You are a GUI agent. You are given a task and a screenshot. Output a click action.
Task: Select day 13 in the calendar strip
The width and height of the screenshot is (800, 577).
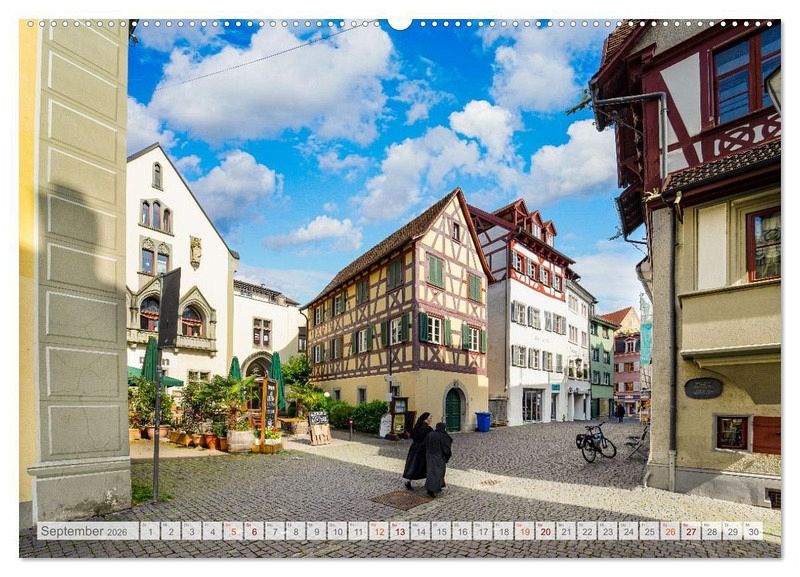click(399, 531)
